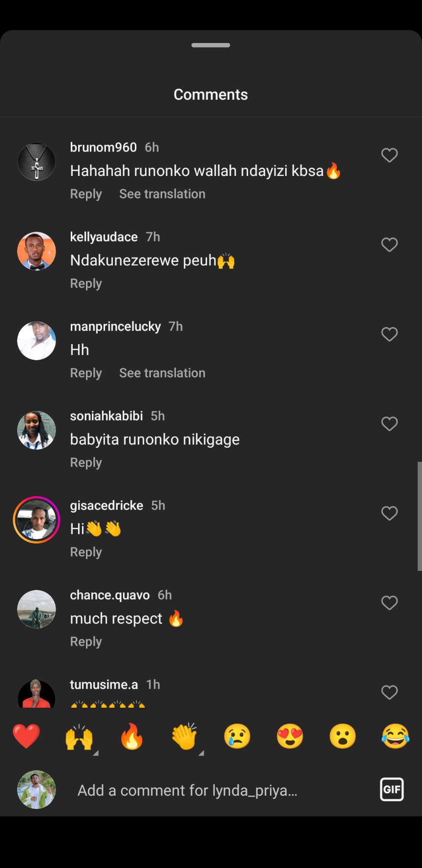Tap the red heart quick reaction emoji

pyautogui.click(x=26, y=737)
